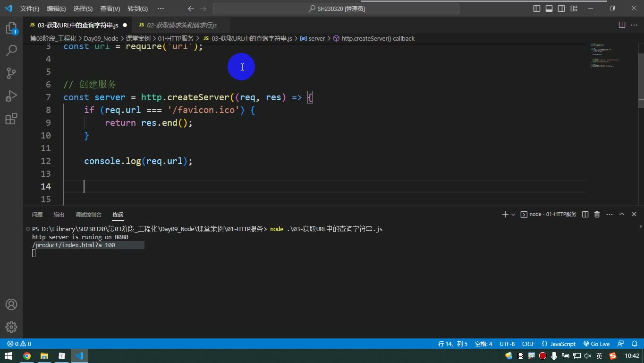Open the Explorer view in activity bar
This screenshot has height=363, width=644.
(x=11, y=28)
